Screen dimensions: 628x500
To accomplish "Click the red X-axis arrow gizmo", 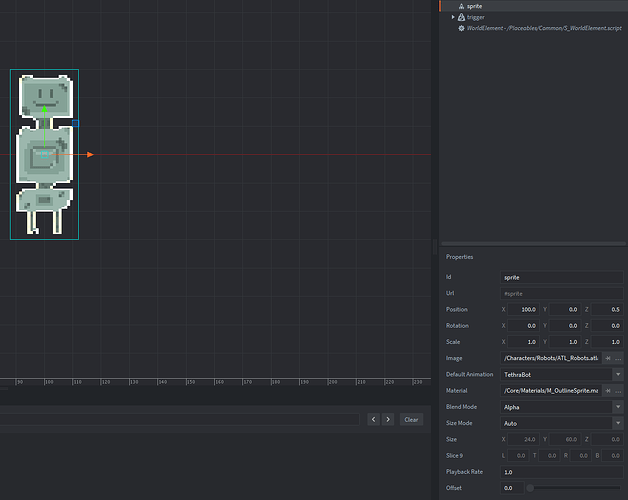I will (89, 154).
